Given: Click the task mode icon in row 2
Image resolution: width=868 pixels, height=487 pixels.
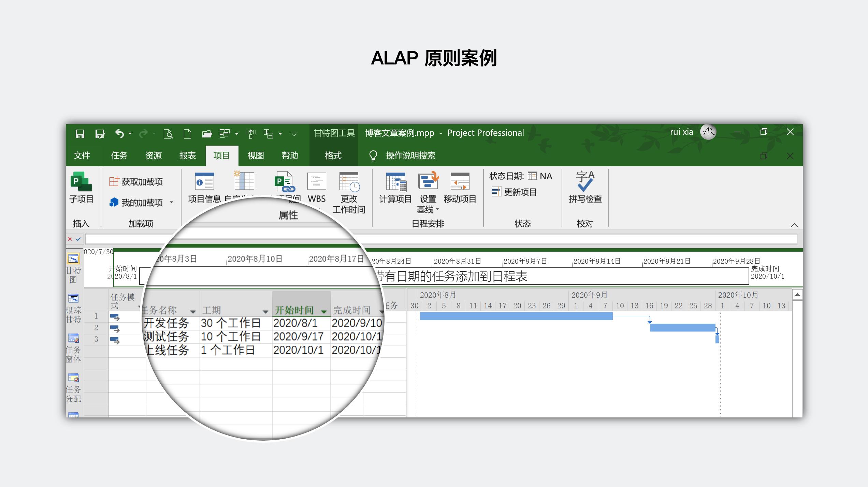Looking at the screenshot, I should pos(115,329).
